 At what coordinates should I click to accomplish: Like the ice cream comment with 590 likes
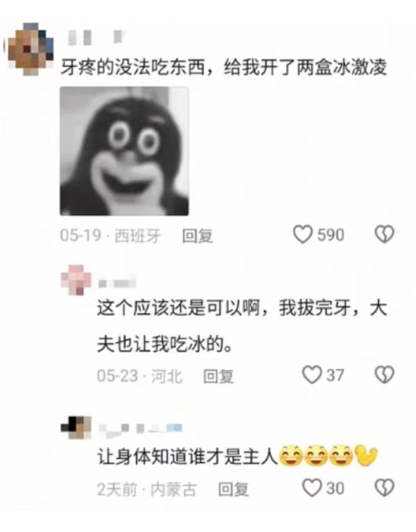[x=303, y=235]
